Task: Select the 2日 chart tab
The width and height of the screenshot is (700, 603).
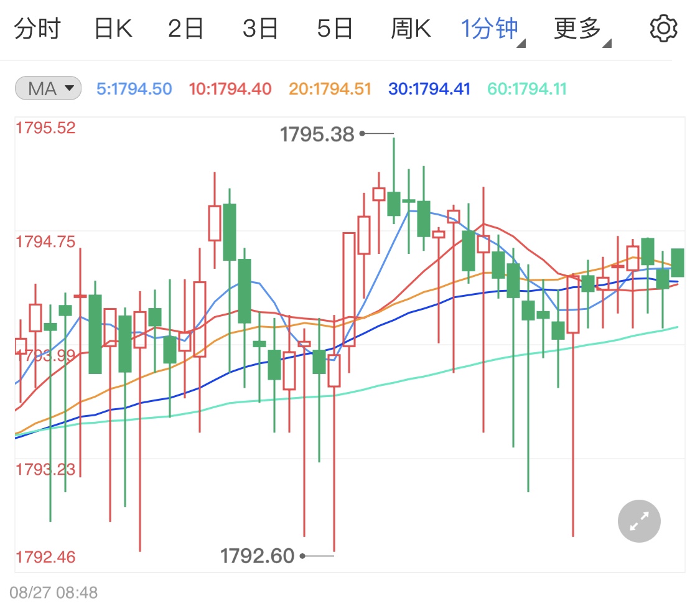Action: click(185, 29)
